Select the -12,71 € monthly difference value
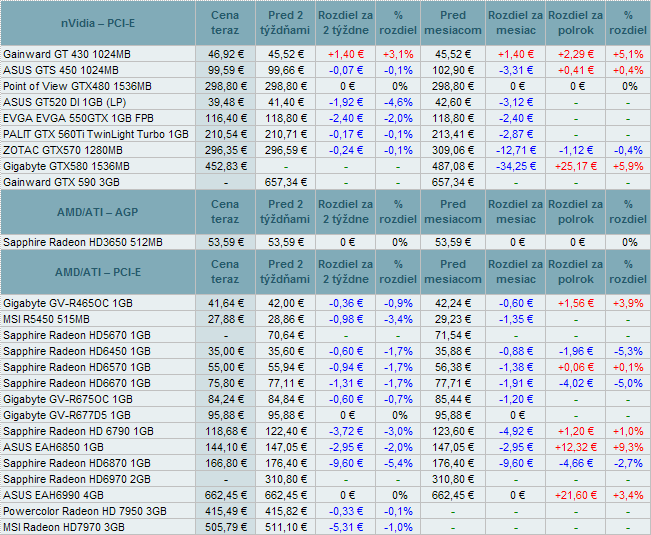This screenshot has width=651, height=535. point(516,150)
